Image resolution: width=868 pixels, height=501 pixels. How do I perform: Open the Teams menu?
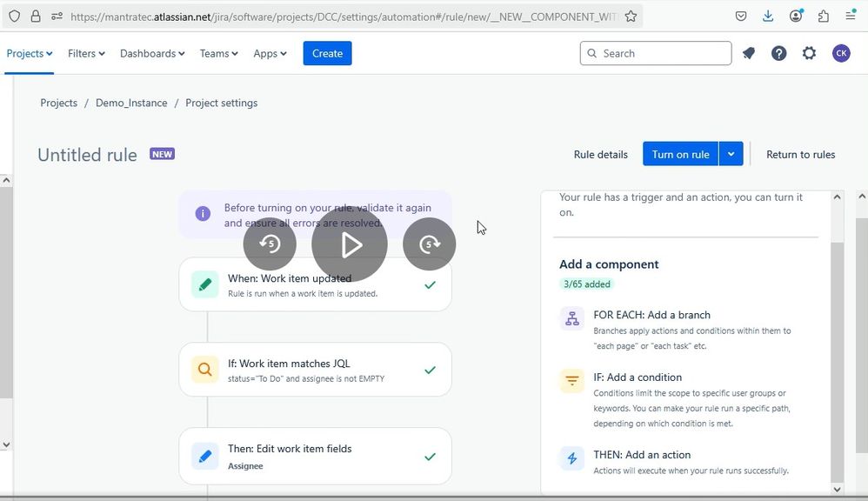[x=218, y=53]
